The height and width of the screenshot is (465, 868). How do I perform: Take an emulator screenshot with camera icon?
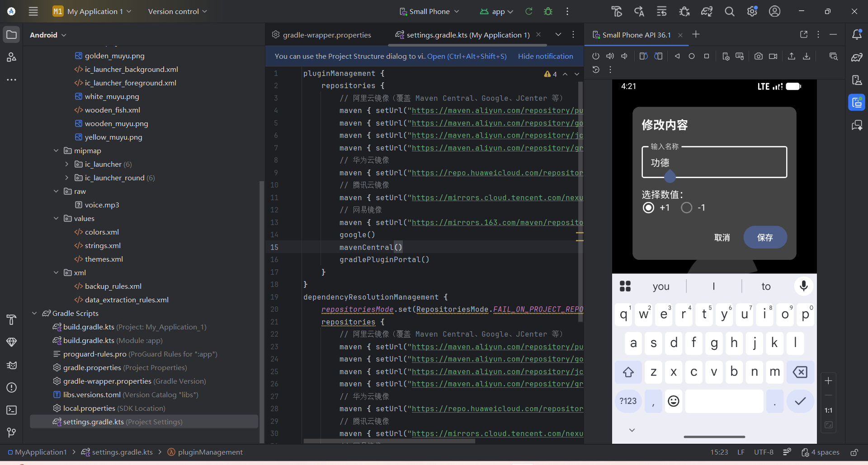[758, 56]
